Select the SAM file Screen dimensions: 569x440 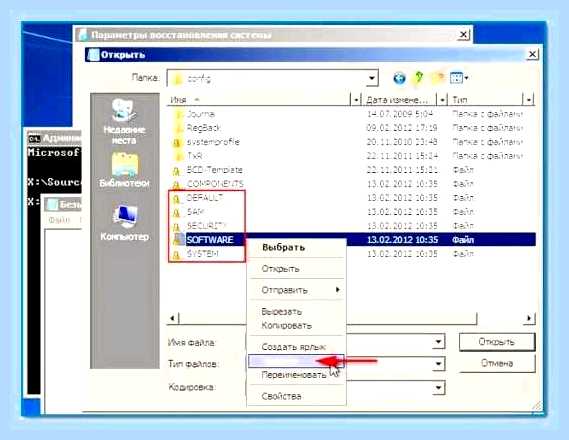(195, 211)
